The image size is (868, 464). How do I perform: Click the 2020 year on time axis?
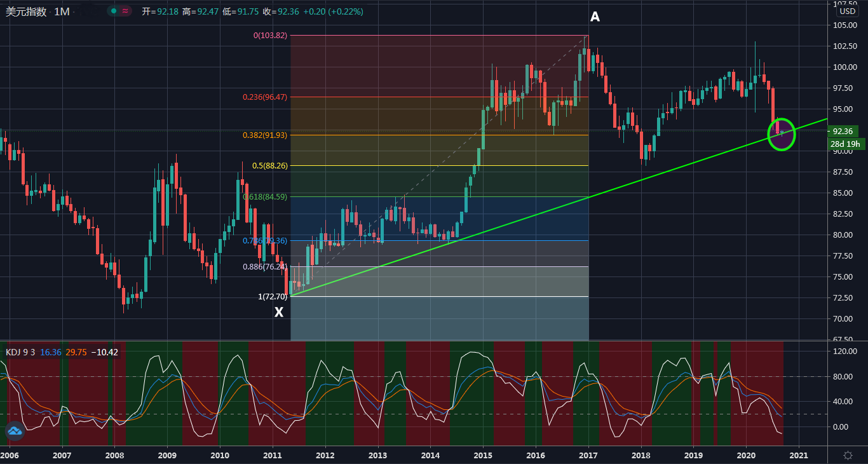click(745, 455)
